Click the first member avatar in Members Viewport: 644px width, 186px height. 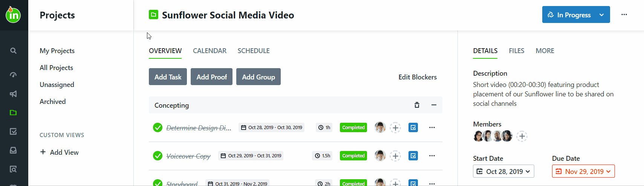click(478, 136)
